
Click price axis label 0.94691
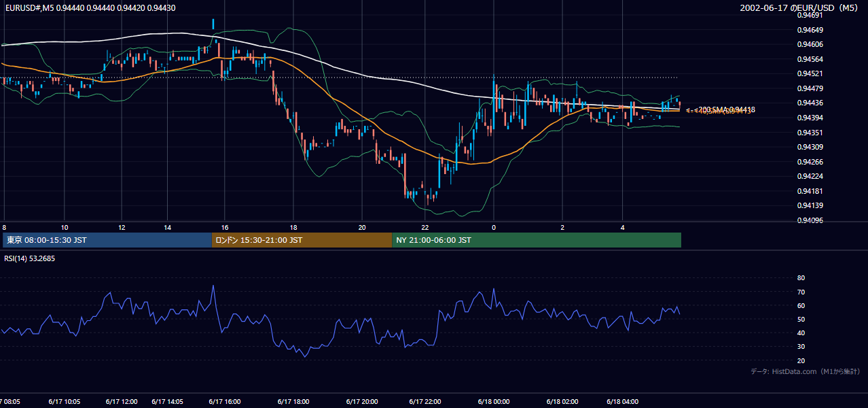tap(810, 15)
